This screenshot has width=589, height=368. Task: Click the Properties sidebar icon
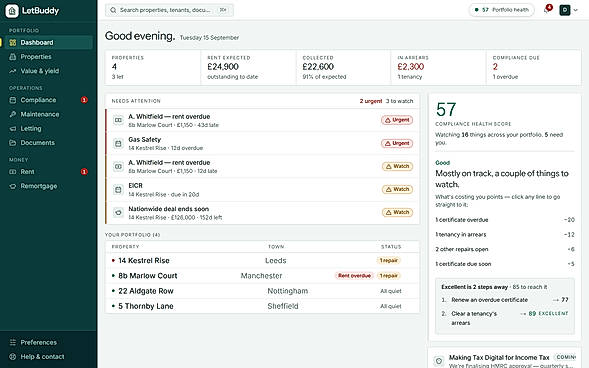coord(13,57)
